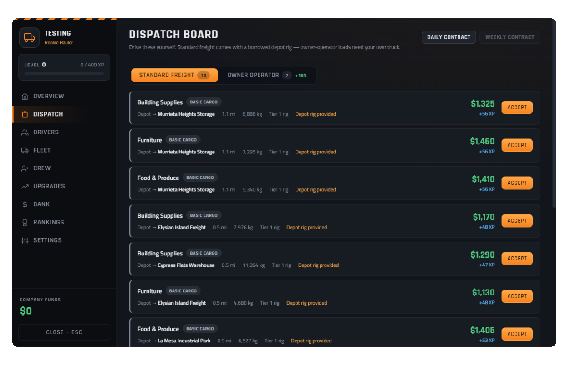Screen dimensions: 576x392
Task: Click the Bank dollar sign icon
Action: click(x=25, y=204)
